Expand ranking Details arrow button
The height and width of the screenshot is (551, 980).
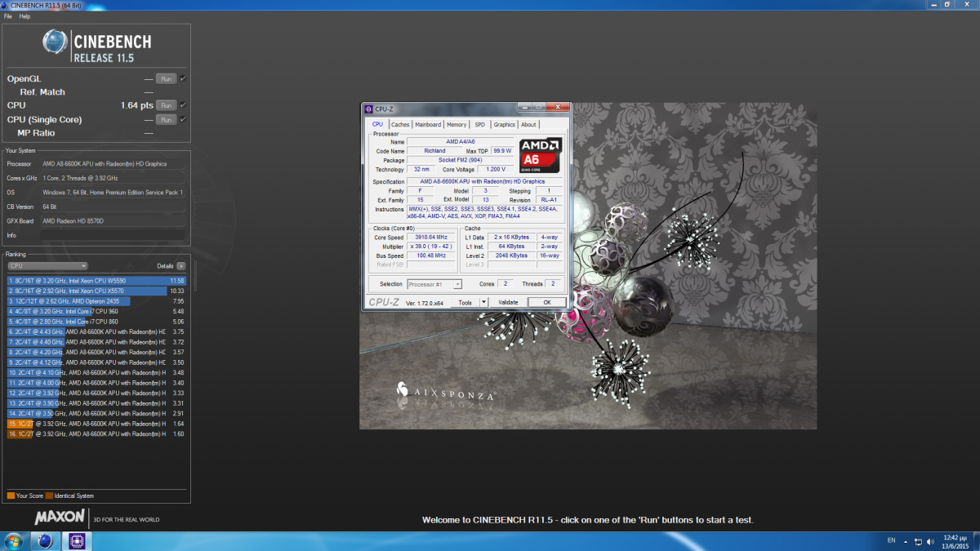(180, 266)
